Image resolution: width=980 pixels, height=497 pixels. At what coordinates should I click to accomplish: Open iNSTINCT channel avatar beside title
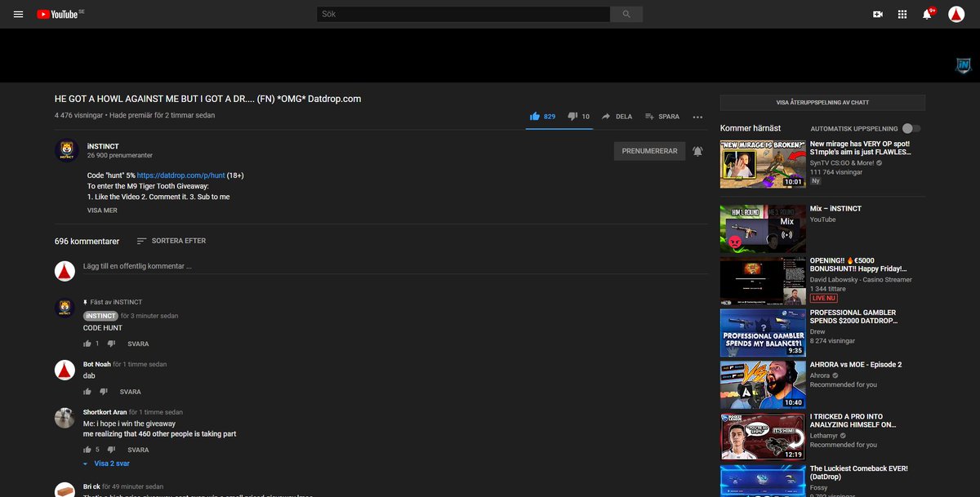point(66,151)
